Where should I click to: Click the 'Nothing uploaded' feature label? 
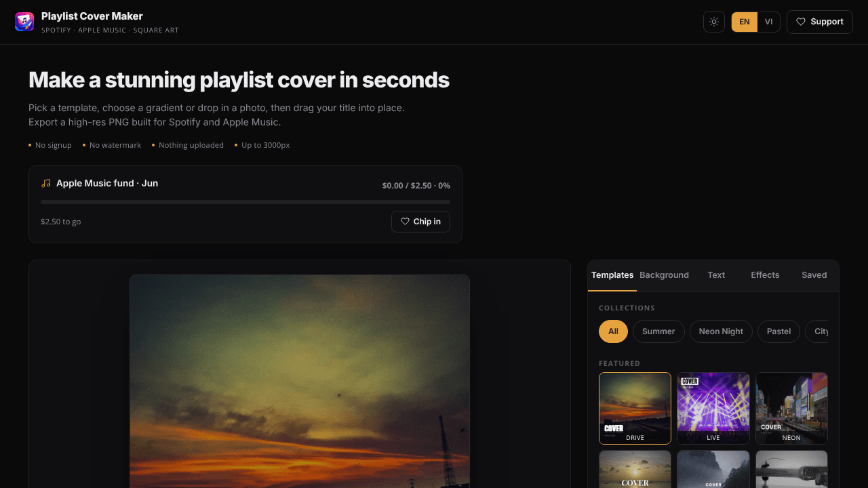191,145
